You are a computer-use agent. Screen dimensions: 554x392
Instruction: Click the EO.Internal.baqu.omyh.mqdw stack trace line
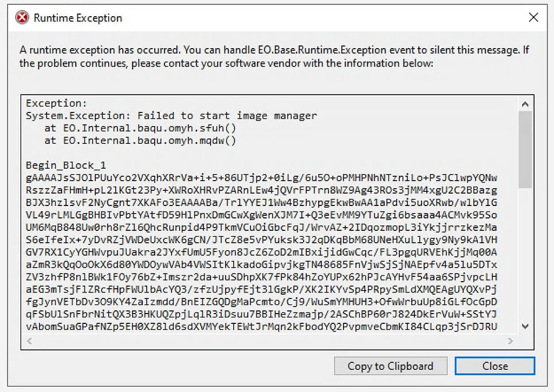138,140
